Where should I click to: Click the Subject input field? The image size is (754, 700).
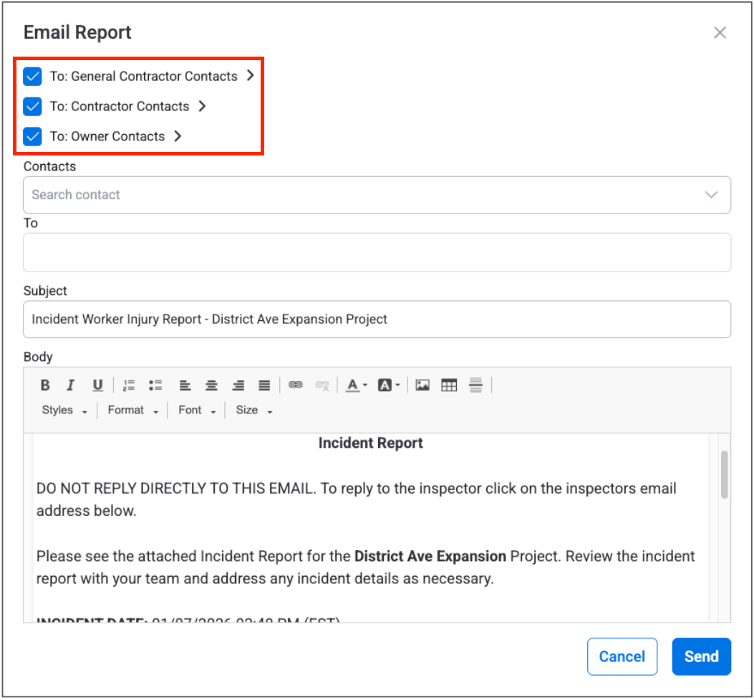coord(377,320)
